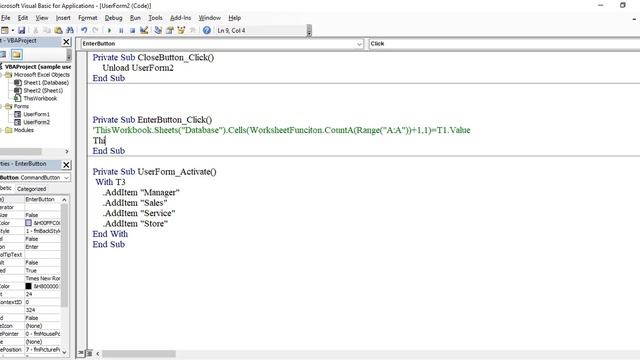The width and height of the screenshot is (640, 360).
Task: Click the 'Unload UserForm2' code line
Action: tap(138, 68)
